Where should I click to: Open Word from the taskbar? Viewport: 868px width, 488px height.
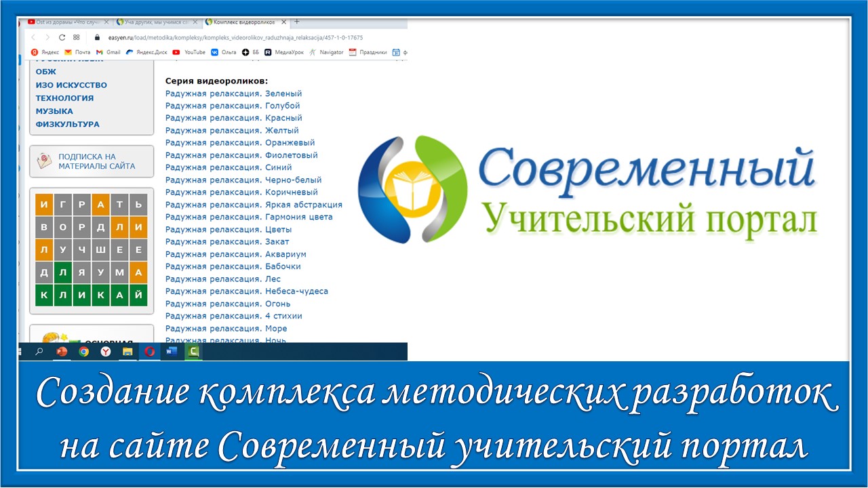pyautogui.click(x=171, y=351)
